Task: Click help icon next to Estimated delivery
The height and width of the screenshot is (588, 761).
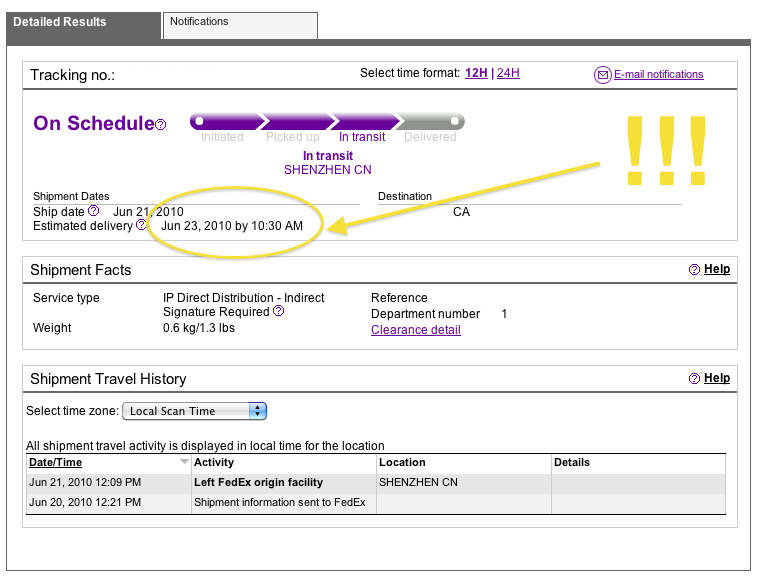Action: (x=142, y=226)
